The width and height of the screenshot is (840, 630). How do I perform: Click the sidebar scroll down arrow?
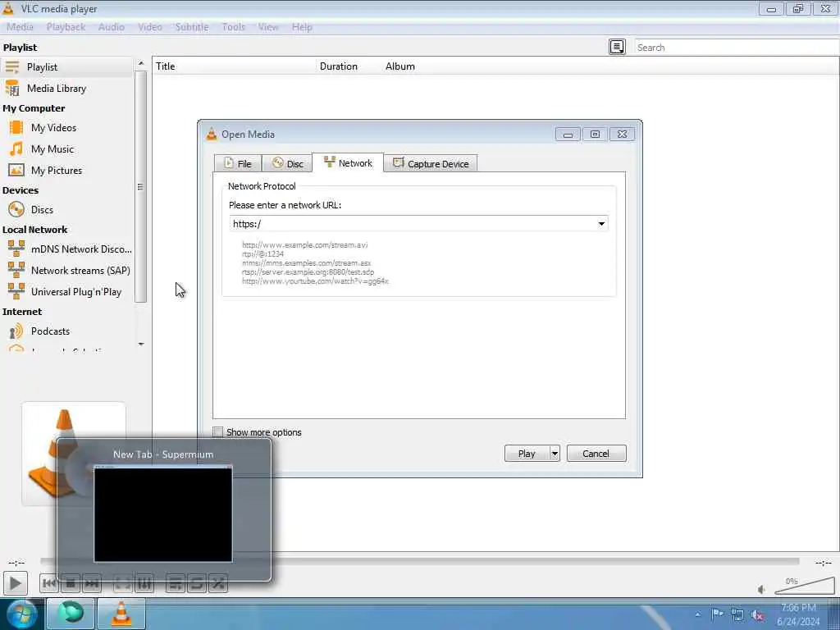point(141,344)
